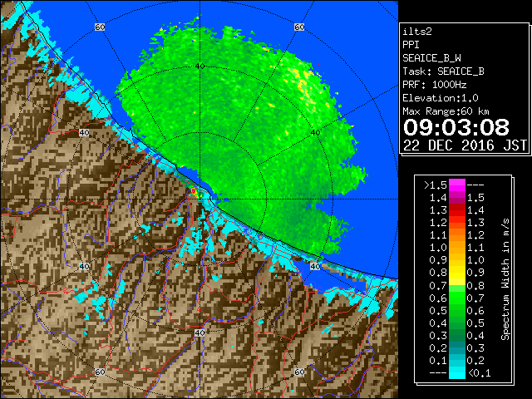Click the "60" range label south-southwest of radar
This screenshot has width=532, height=399.
pos(100,372)
